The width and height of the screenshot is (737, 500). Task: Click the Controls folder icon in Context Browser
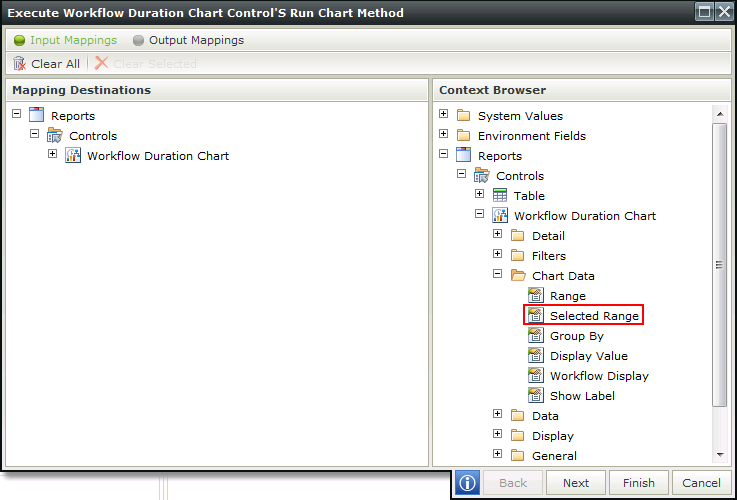[482, 175]
